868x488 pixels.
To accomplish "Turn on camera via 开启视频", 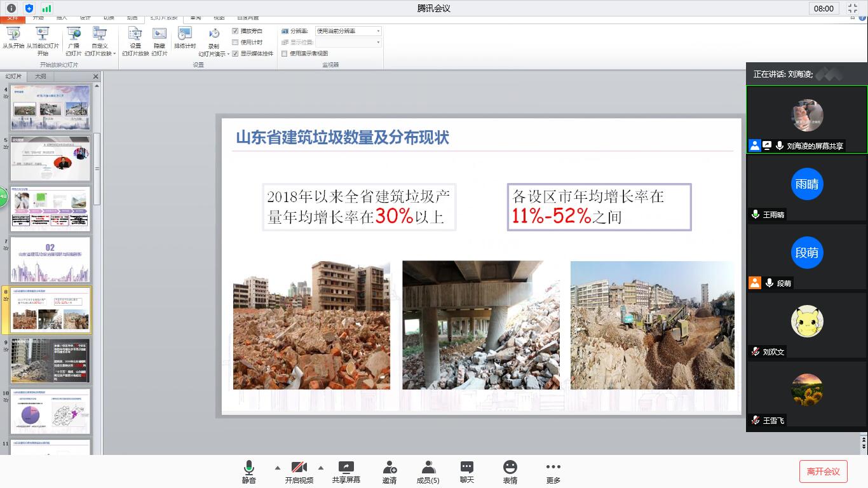I will click(299, 472).
